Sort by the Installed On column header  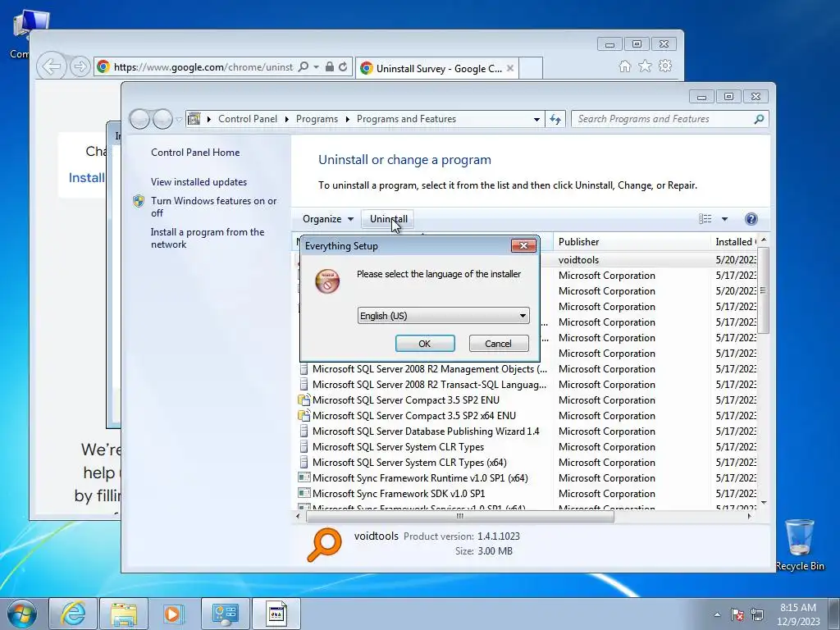[734, 242]
